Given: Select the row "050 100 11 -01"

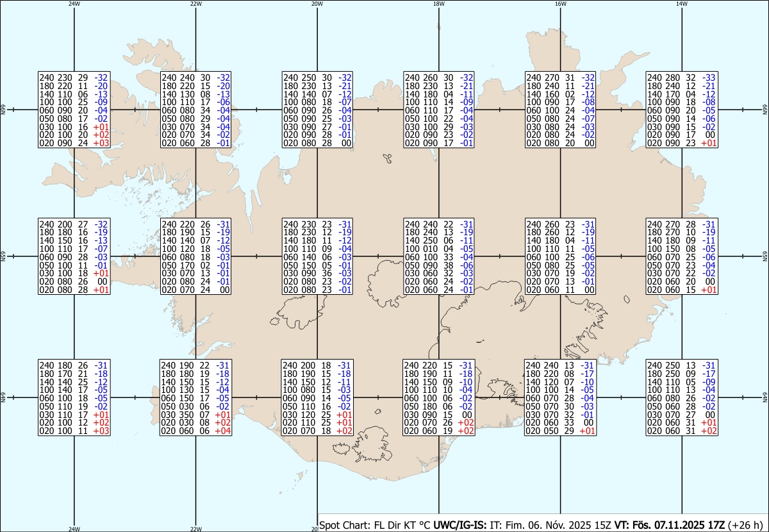Looking at the screenshot, I should pyautogui.click(x=74, y=265).
